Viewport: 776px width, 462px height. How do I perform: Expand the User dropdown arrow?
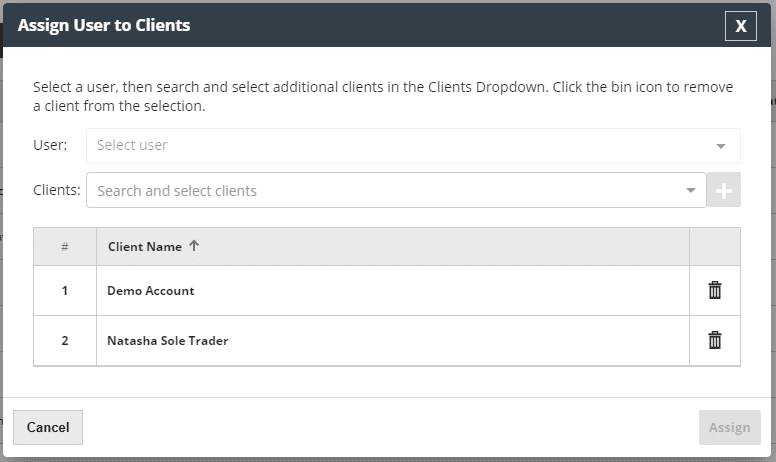click(720, 146)
